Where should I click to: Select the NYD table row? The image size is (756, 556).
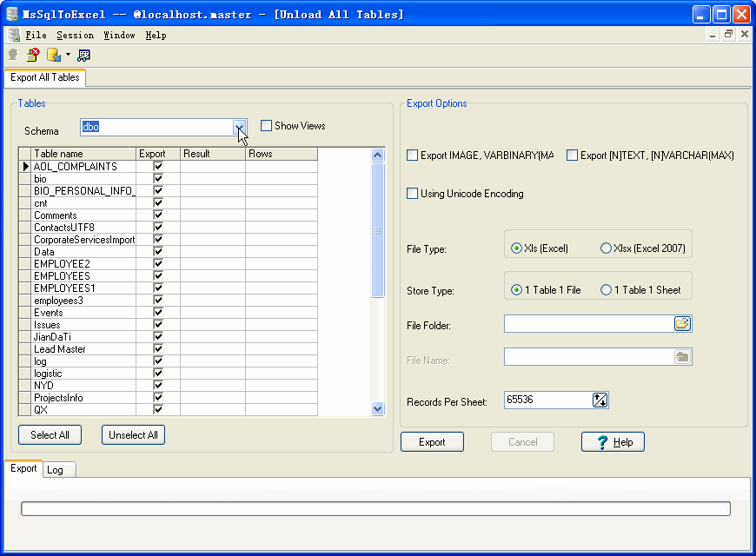point(168,386)
